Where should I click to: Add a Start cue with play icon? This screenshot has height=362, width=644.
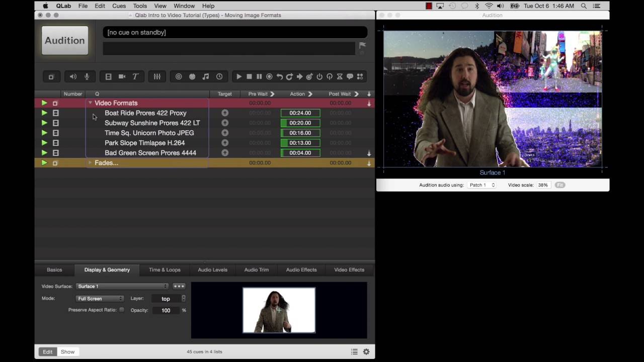click(239, 77)
